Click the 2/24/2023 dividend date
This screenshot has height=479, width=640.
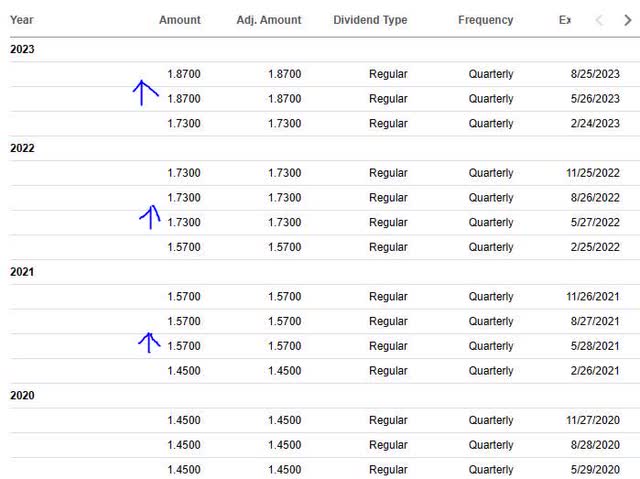(x=593, y=124)
